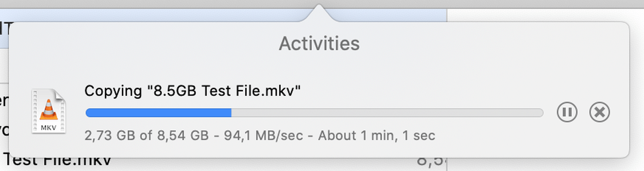Click the white empty pane right of list
This screenshot has width=644, height=171.
(x=545, y=15)
